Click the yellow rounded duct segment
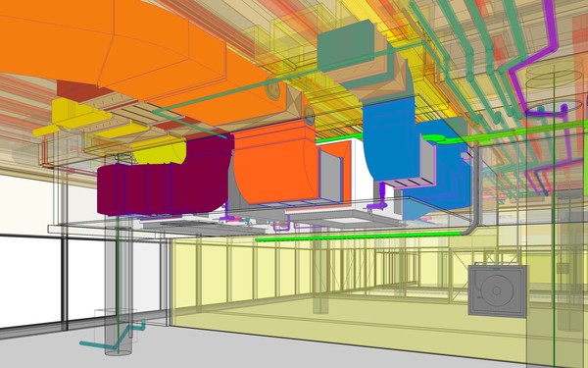Image resolution: width=588 pixels, height=368 pixels. [161, 153]
